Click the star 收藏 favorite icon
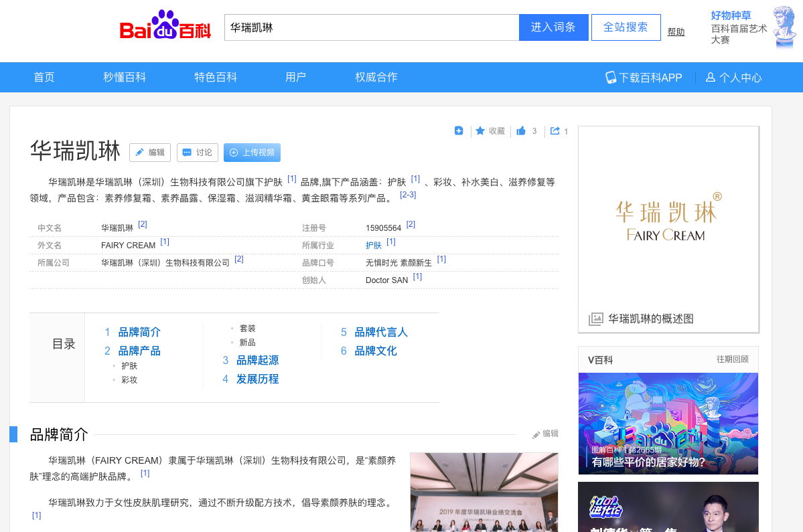 pos(480,131)
